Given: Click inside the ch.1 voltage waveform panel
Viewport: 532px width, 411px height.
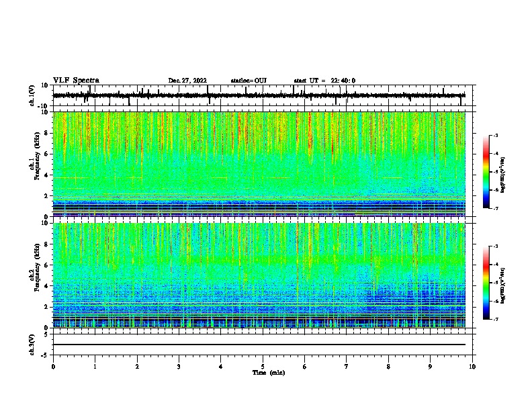Looking at the screenshot, I should (x=263, y=95).
